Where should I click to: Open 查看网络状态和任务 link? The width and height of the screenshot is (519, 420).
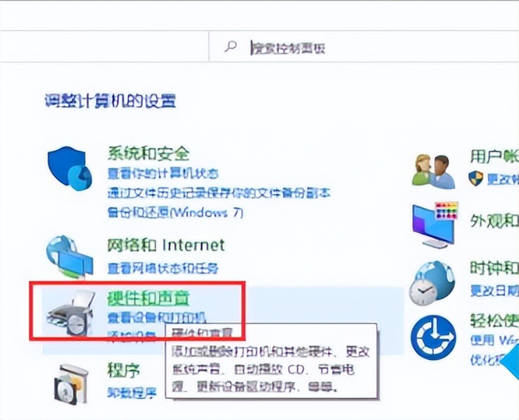[x=163, y=268]
